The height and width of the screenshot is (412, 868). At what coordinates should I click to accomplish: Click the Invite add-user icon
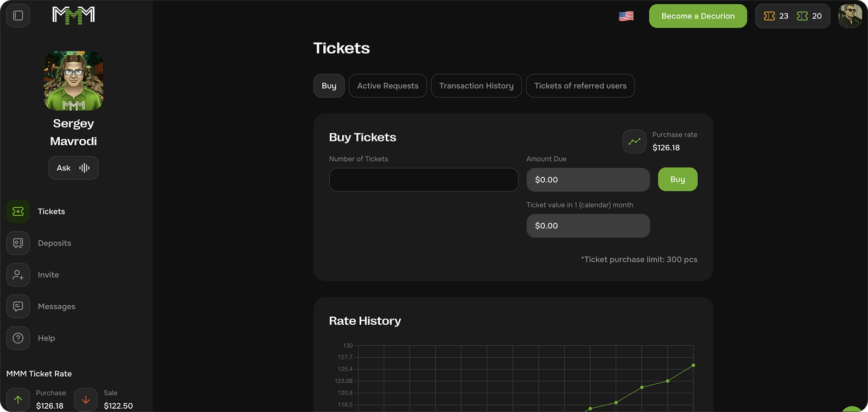click(18, 275)
